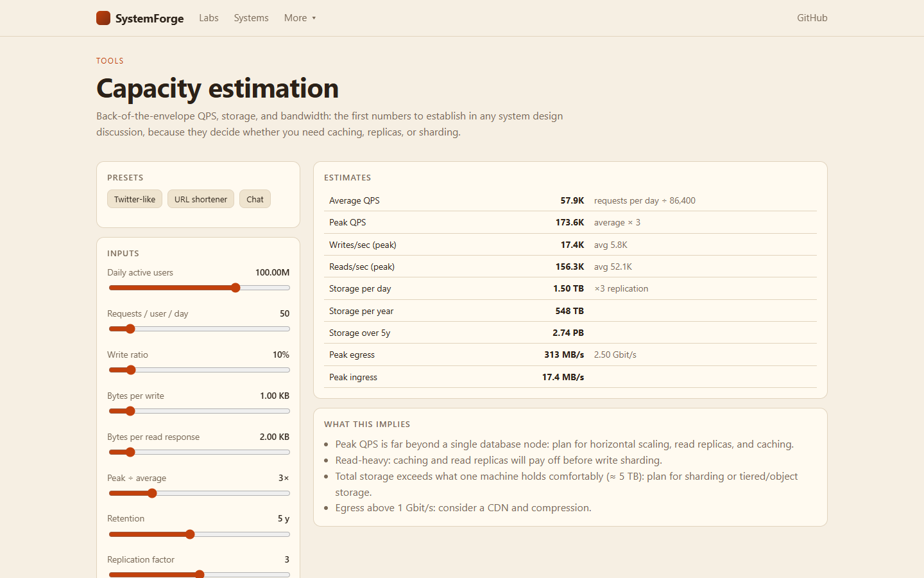Apply the URL shortener preset
924x578 pixels.
[x=201, y=199]
